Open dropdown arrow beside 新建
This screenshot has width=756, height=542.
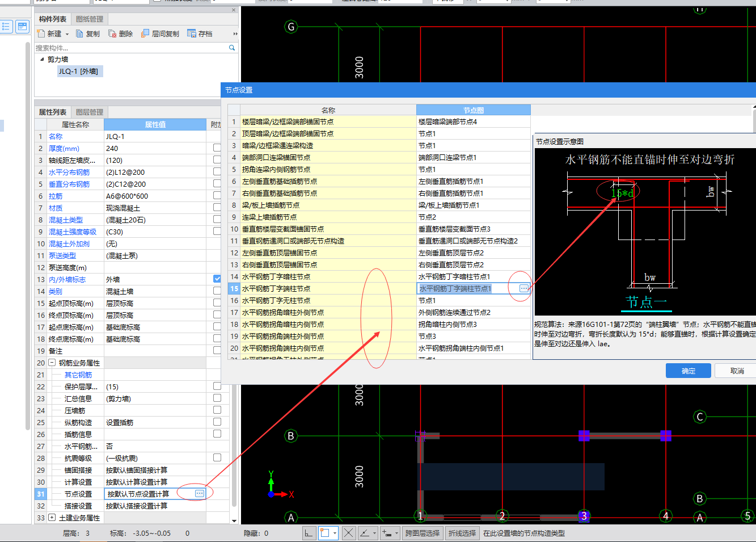point(67,34)
